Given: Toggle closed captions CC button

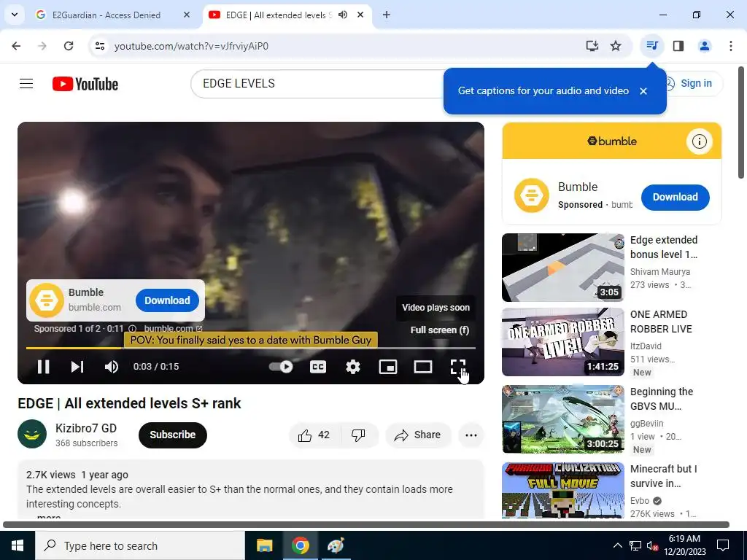Looking at the screenshot, I should click(x=318, y=367).
